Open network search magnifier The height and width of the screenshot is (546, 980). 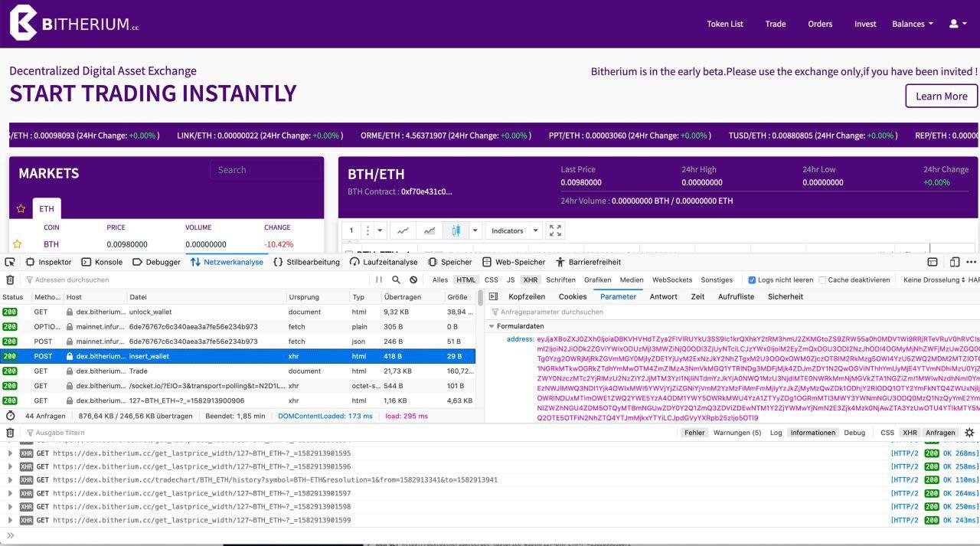point(396,280)
